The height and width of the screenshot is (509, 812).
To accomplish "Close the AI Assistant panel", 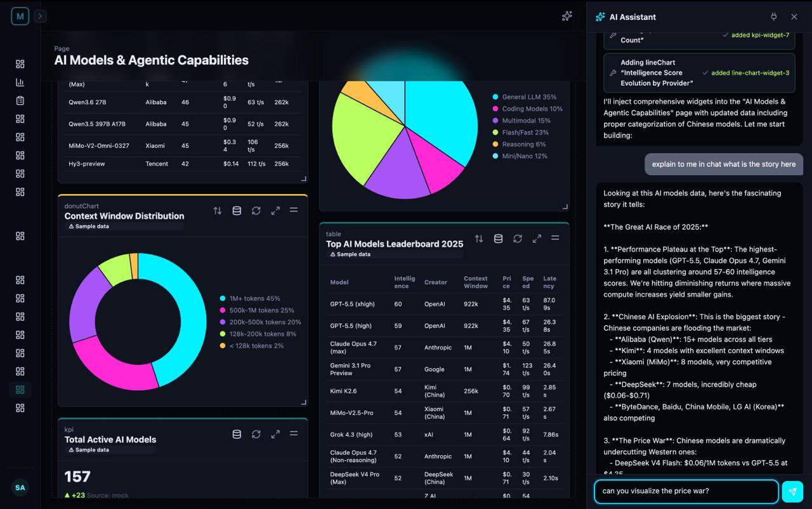I will (794, 17).
